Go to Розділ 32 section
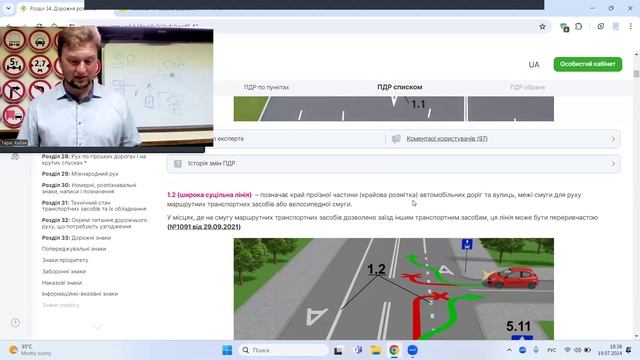The height and width of the screenshot is (360, 640). coord(94,223)
